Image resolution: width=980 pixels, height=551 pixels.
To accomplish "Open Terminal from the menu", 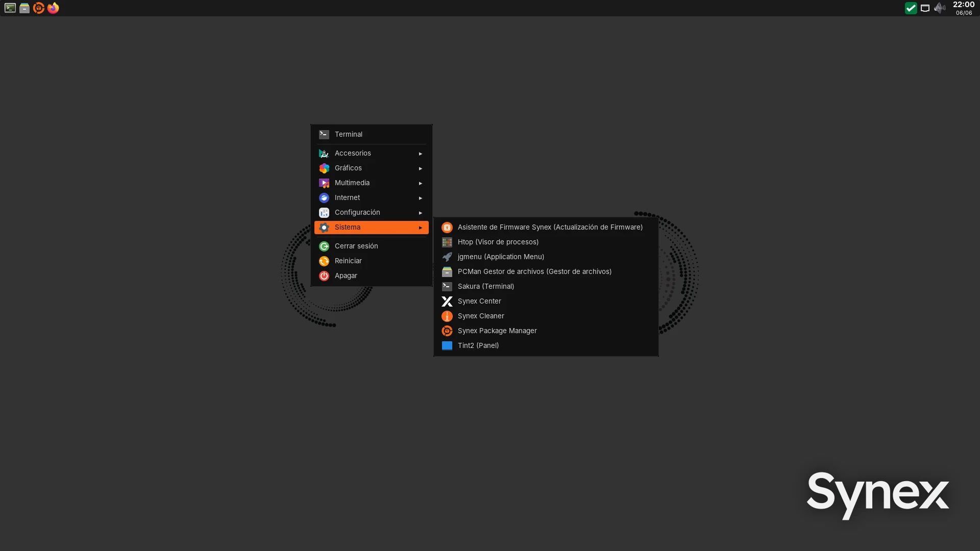I will point(372,135).
